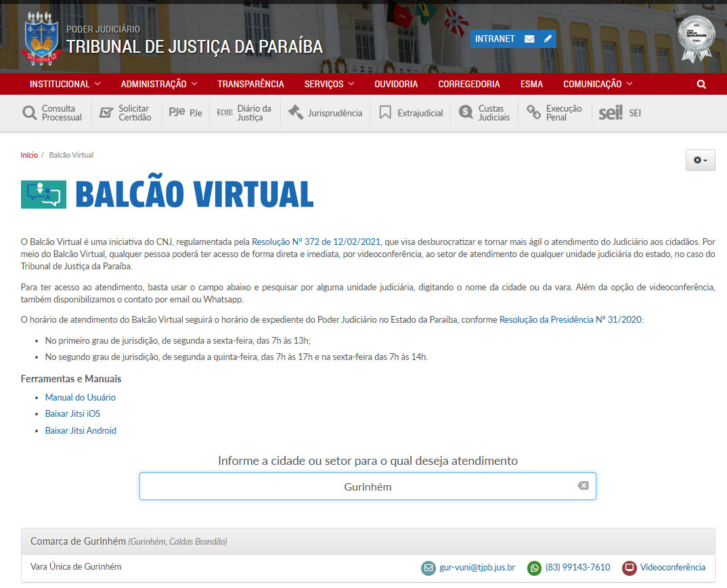
Task: Clear the Gurinhém search field
Action: pos(583,486)
